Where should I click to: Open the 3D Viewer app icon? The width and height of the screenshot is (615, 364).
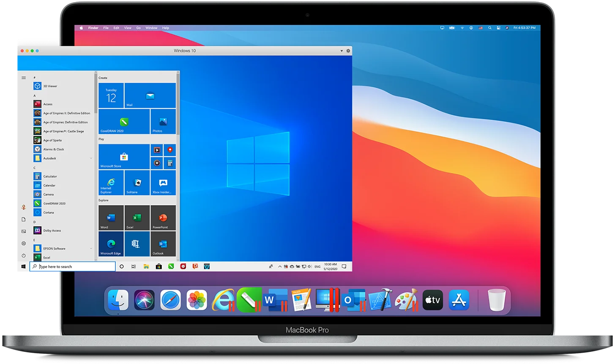click(x=37, y=86)
